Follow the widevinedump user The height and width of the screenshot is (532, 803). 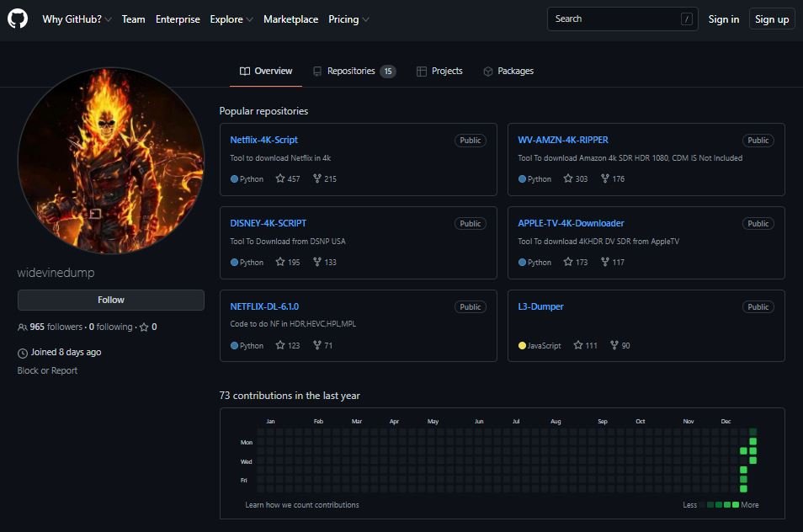110,300
